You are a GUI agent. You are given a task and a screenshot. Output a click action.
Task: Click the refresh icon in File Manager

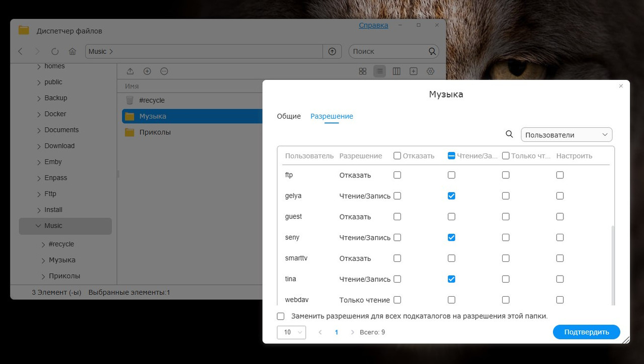(55, 51)
